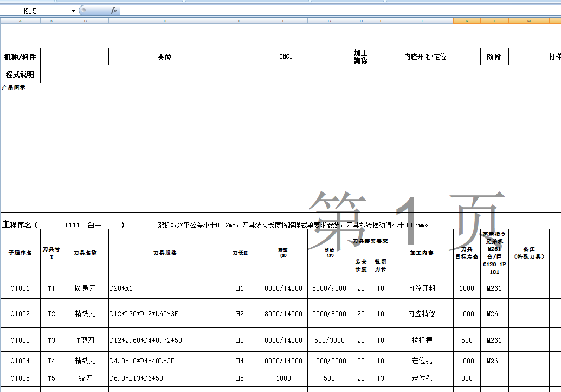The width and height of the screenshot is (561, 392).
Task: Click the 程式说明 label cell
Action: point(21,74)
